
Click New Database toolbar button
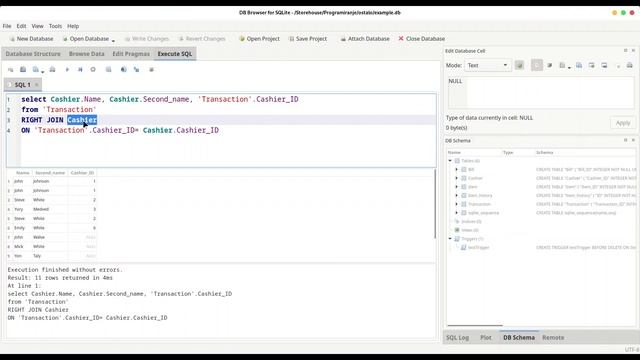pyautogui.click(x=31, y=39)
